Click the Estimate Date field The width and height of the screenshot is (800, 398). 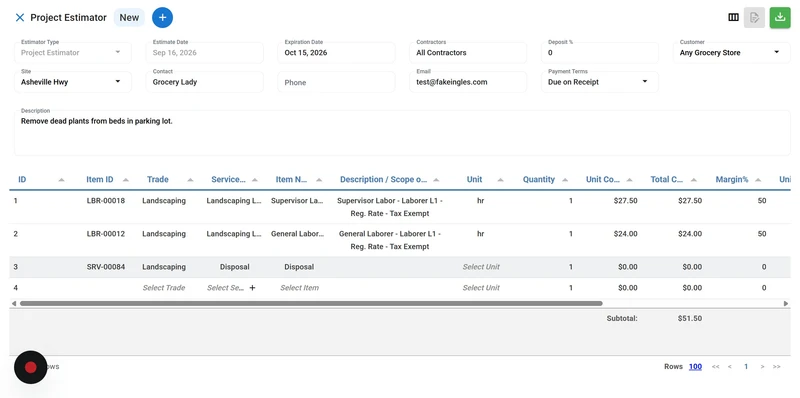tap(205, 53)
